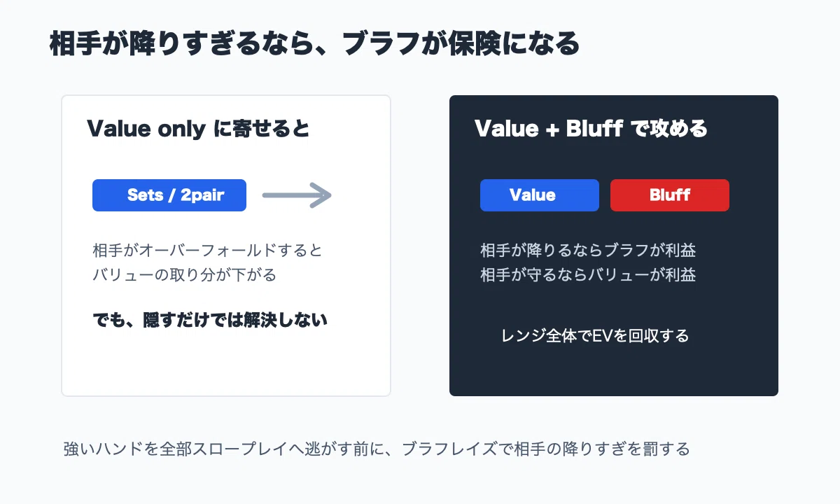Select the line バリューの取り分が下がる
Screen dimensions: 840x504
pyautogui.click(x=184, y=275)
